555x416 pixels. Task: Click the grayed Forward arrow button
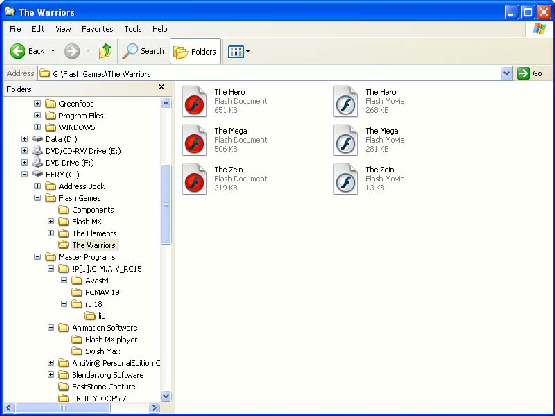point(72,51)
